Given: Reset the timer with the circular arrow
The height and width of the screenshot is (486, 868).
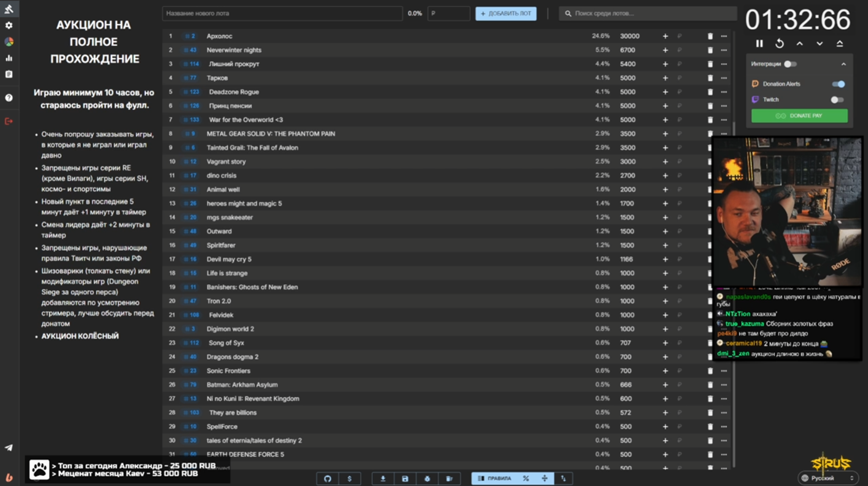Looking at the screenshot, I should pyautogui.click(x=779, y=43).
